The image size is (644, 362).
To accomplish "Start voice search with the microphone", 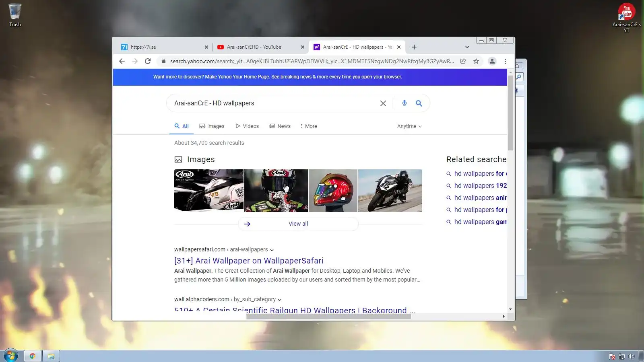I will pos(405,103).
